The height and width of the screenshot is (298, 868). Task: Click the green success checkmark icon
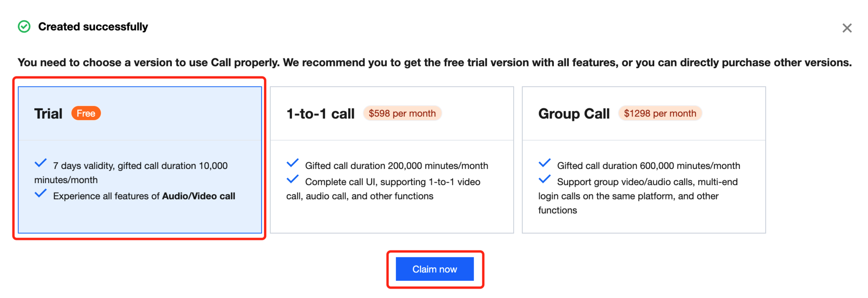pos(24,27)
